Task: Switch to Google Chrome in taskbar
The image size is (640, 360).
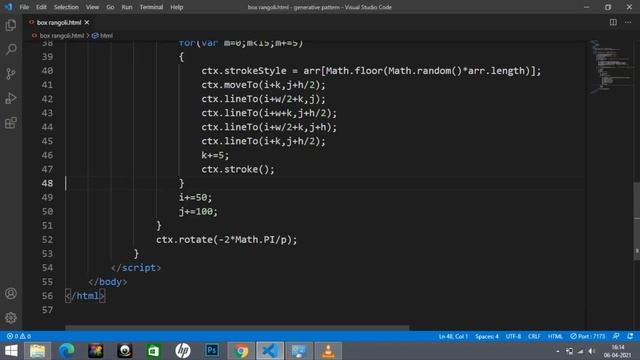Action: 241,351
